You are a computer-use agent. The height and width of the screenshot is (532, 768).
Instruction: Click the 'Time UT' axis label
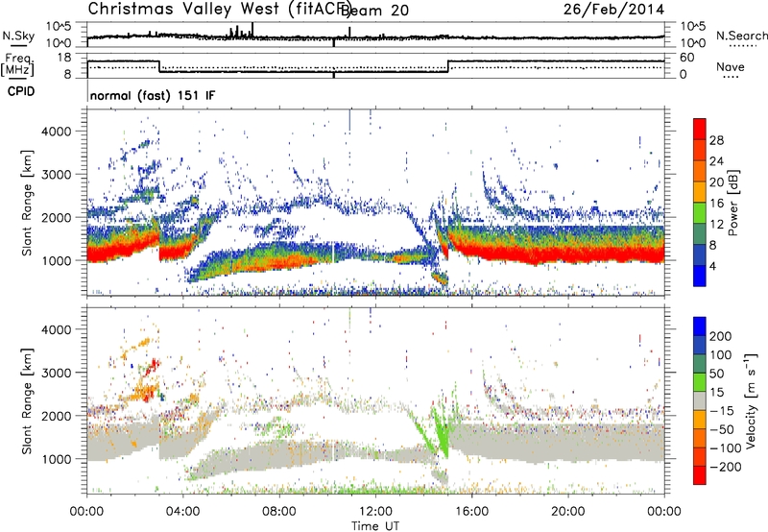(375, 525)
